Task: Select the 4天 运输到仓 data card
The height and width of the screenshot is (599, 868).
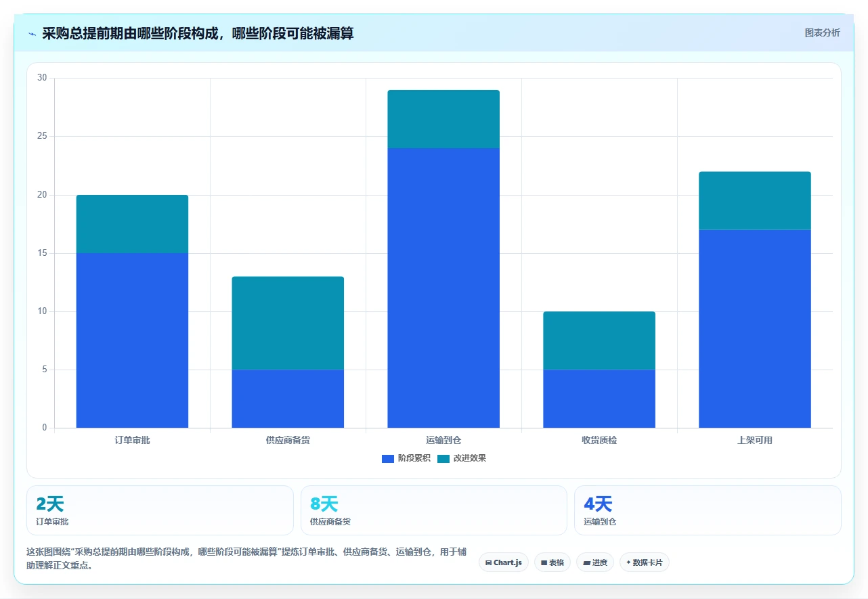Action: [x=708, y=510]
